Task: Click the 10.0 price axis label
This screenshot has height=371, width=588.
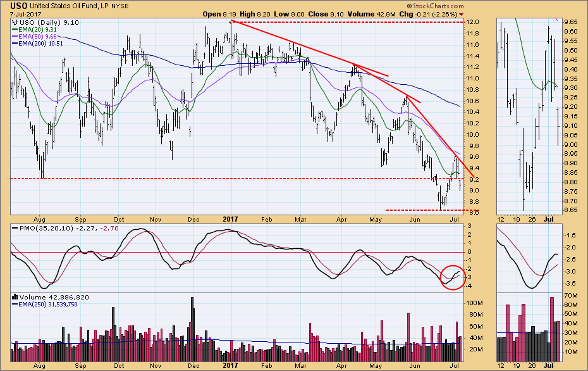Action: [x=472, y=134]
